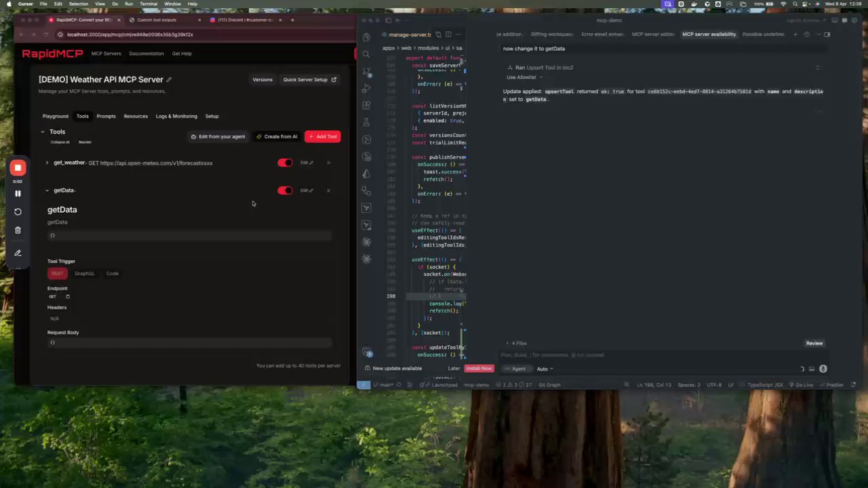Pause the screen recording
Viewport: 868px width, 488px height.
pyautogui.click(x=18, y=193)
